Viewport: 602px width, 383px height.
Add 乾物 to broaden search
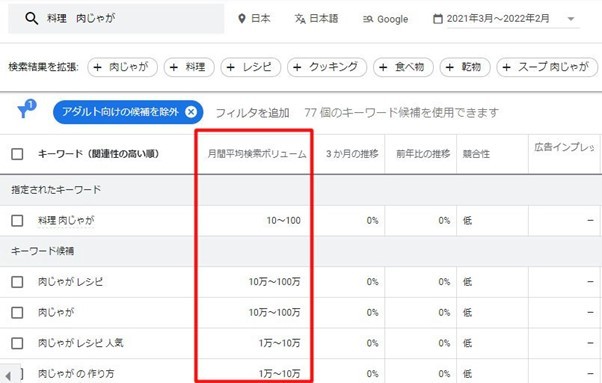465,67
